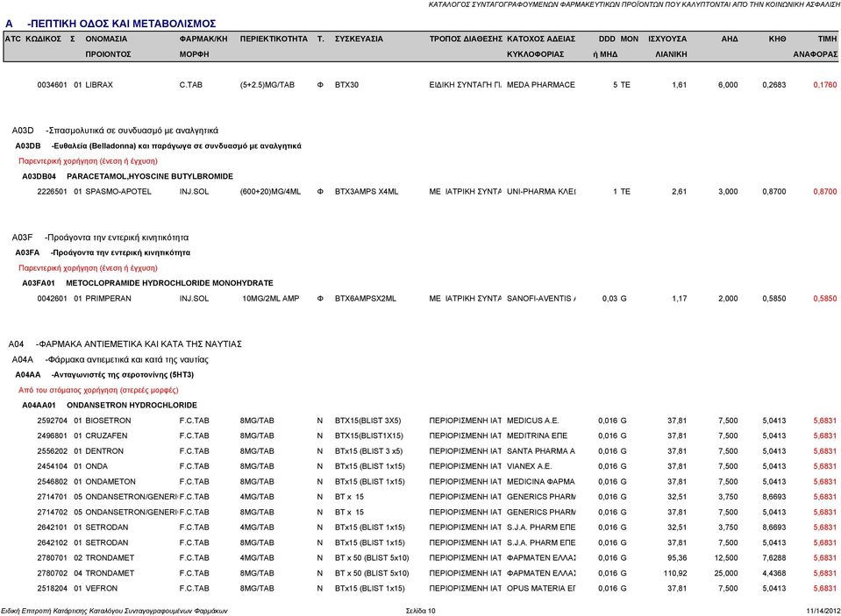Click VIANEX A.E. license holder
841x616 pixels.
(530, 466)
